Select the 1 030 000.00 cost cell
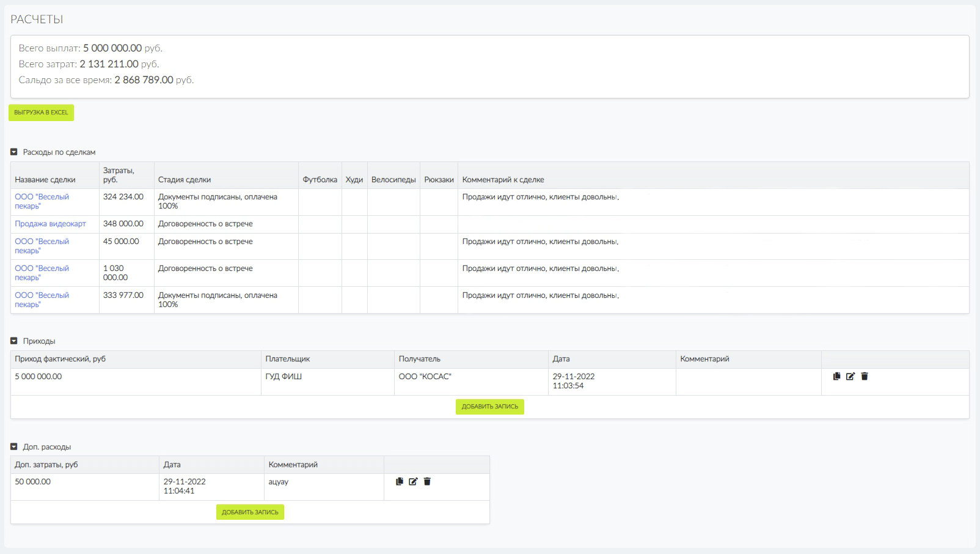 click(x=126, y=273)
